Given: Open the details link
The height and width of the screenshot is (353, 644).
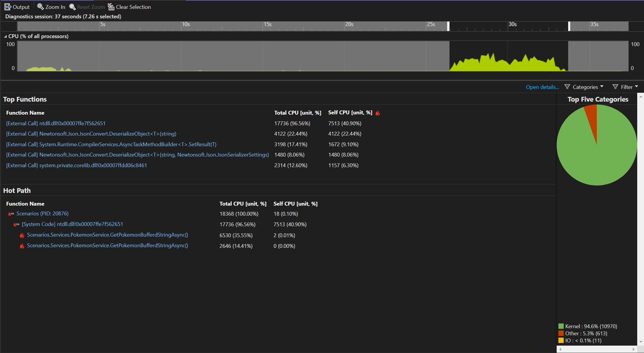Looking at the screenshot, I should 542,87.
